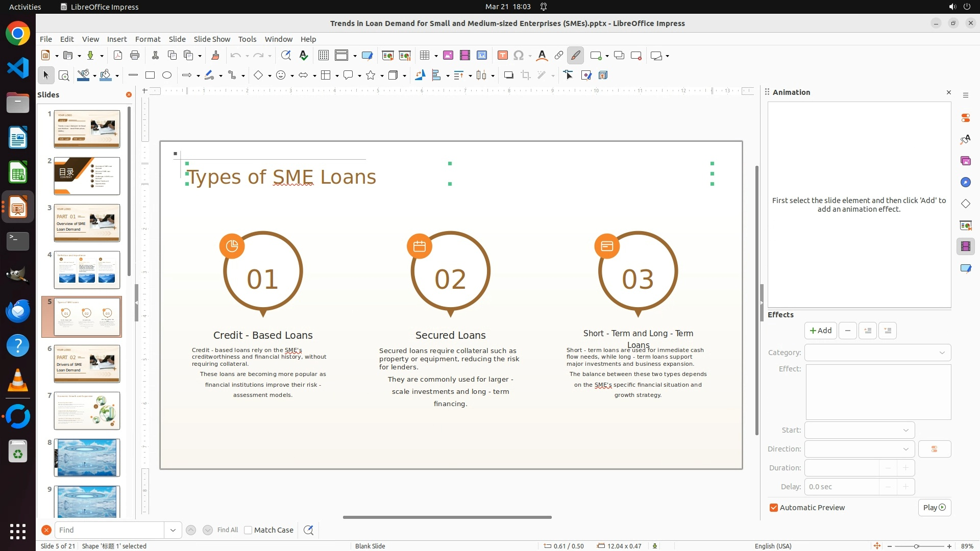Image resolution: width=980 pixels, height=551 pixels.
Task: Select the Rectangle shape tool
Action: [x=150, y=76]
